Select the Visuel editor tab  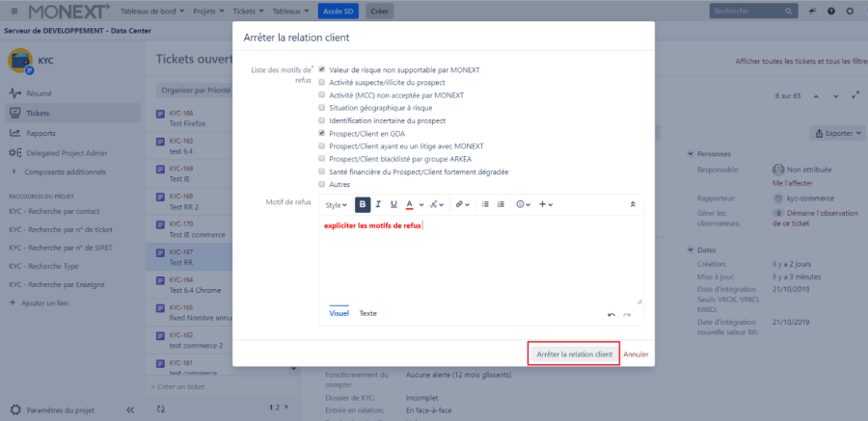pos(339,313)
